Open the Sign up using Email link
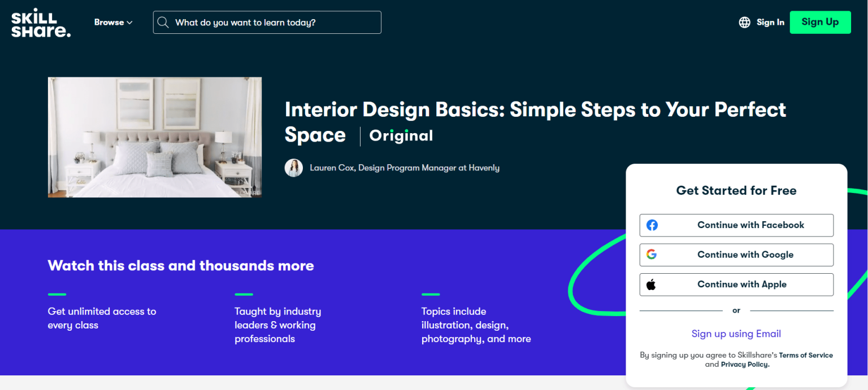The image size is (868, 390). click(736, 334)
